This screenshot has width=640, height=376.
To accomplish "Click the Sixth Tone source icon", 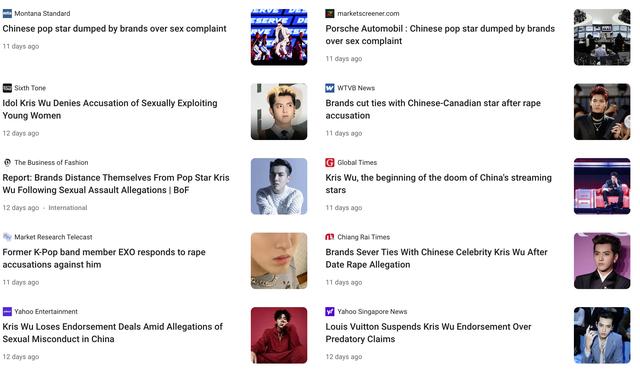I will [7, 88].
